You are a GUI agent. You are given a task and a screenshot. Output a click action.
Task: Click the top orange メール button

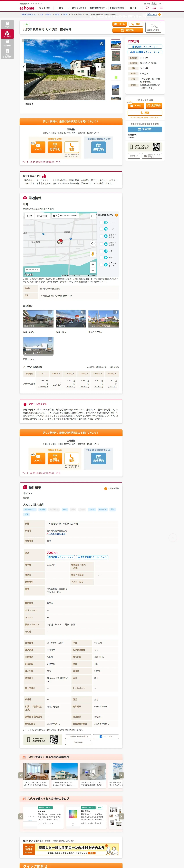point(119,24)
